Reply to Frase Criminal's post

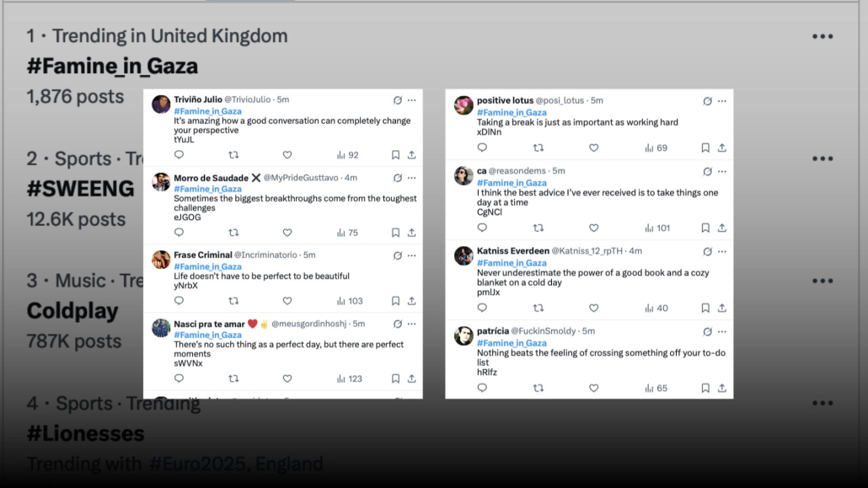pos(179,301)
